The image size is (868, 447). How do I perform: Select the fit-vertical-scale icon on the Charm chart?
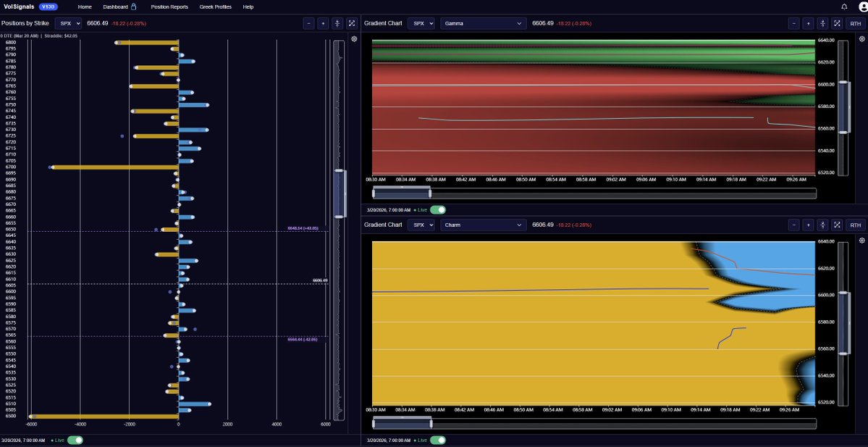click(x=822, y=225)
